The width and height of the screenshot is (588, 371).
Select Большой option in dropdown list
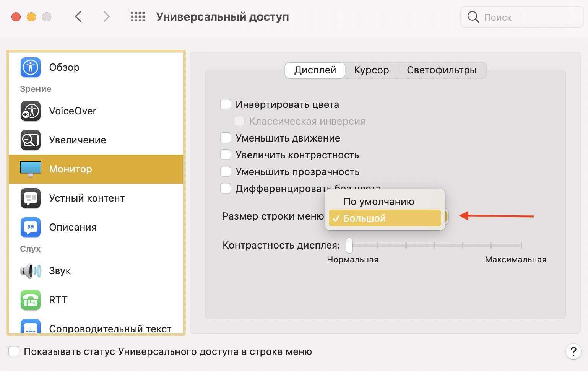(385, 218)
